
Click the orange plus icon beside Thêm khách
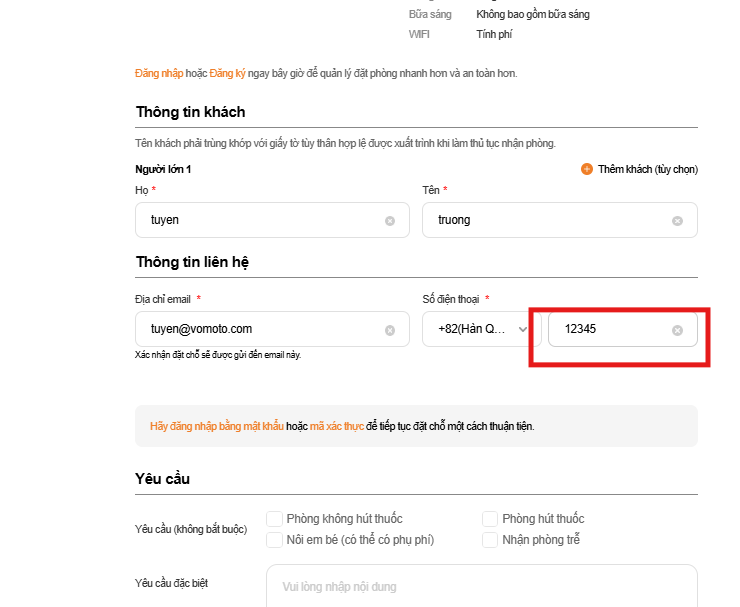587,169
